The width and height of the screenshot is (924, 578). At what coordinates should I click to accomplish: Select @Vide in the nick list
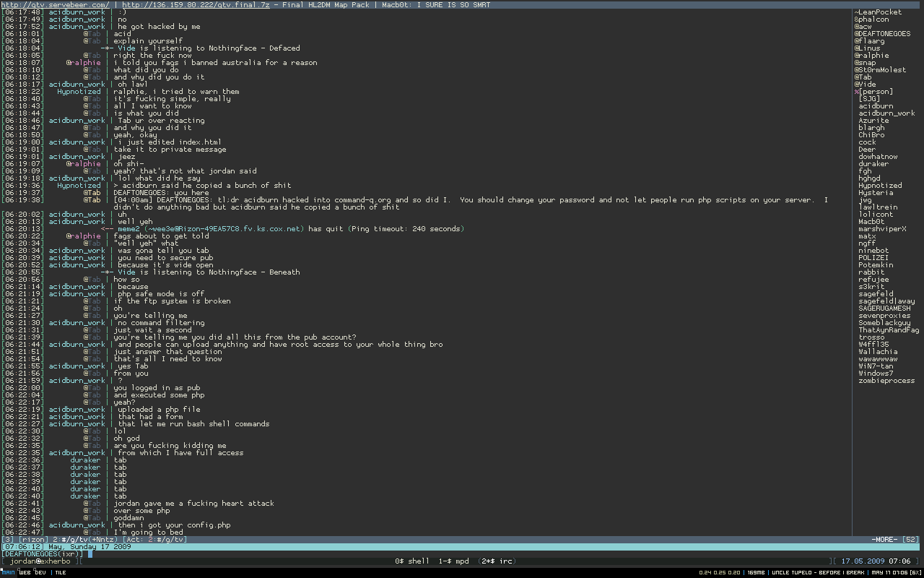tap(865, 85)
